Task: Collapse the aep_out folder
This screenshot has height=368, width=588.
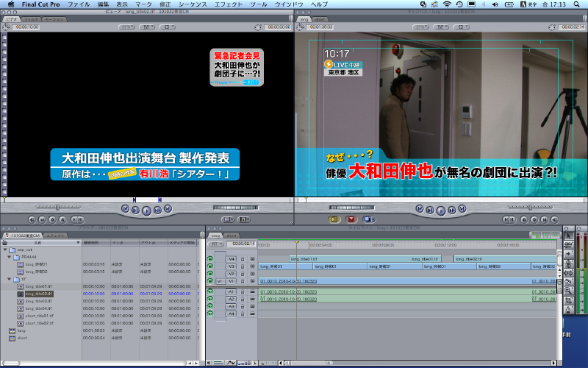Action: pyautogui.click(x=5, y=249)
